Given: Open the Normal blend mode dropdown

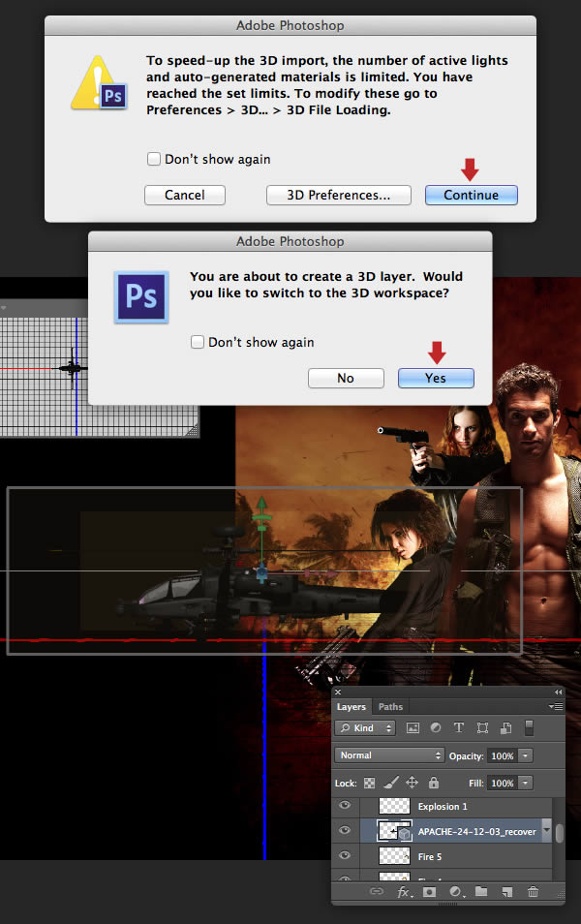Looking at the screenshot, I should (389, 755).
